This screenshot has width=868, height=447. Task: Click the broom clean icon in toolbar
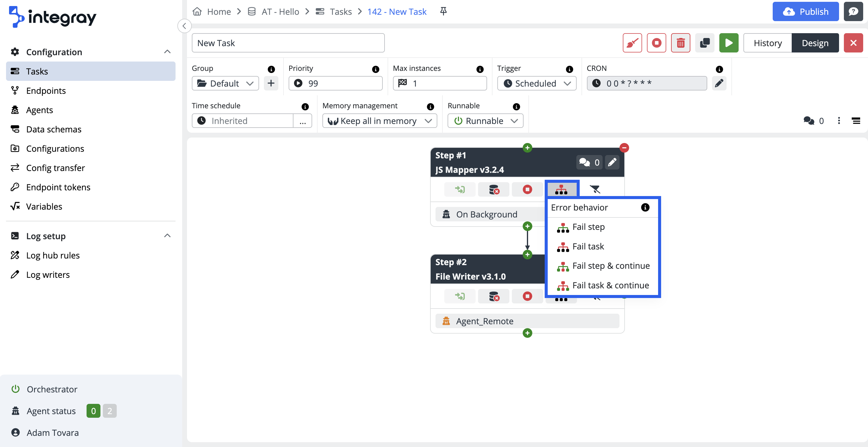(x=632, y=43)
